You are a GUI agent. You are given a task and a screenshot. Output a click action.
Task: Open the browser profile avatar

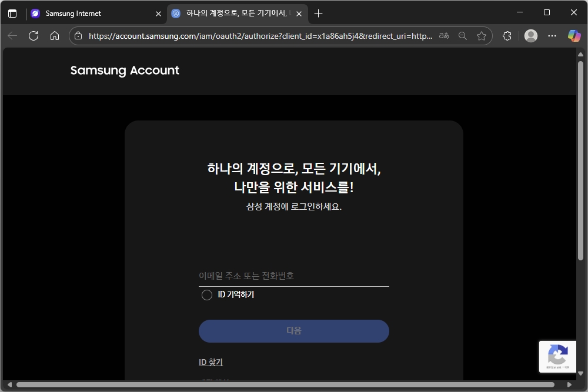click(530, 36)
